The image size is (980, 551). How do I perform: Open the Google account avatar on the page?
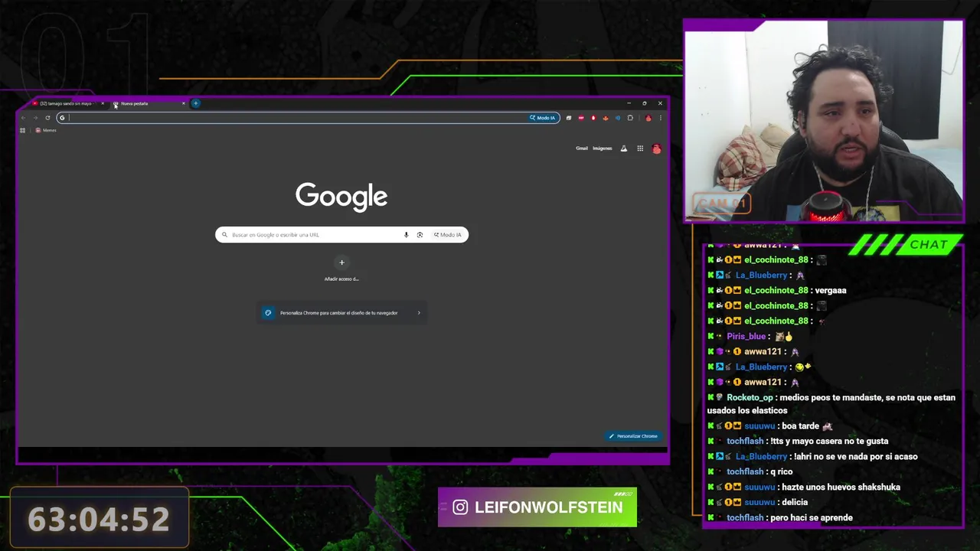(656, 148)
